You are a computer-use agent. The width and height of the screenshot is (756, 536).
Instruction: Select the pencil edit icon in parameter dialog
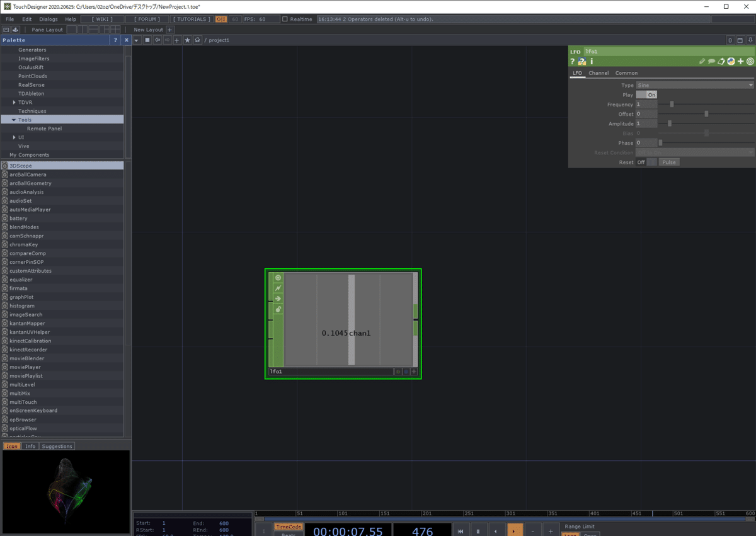coord(701,61)
